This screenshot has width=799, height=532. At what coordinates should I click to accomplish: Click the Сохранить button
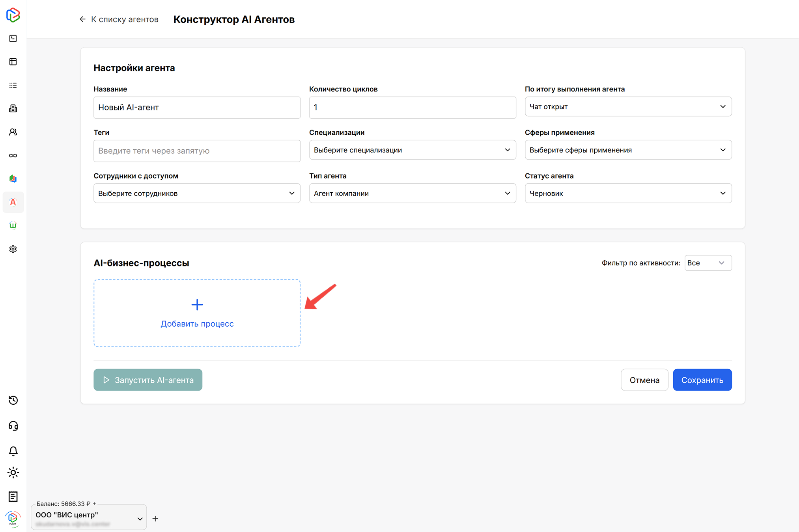point(702,380)
